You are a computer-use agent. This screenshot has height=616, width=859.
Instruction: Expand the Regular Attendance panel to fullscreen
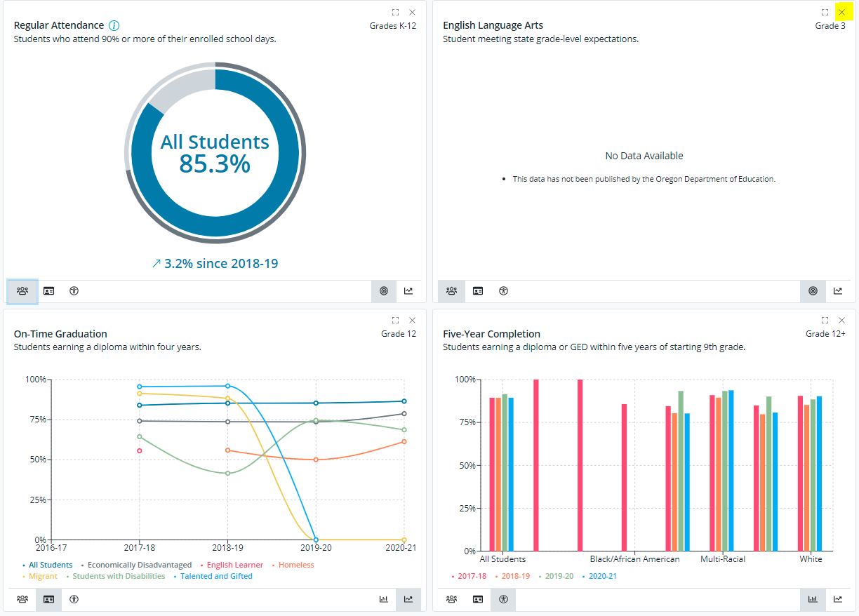(x=395, y=12)
